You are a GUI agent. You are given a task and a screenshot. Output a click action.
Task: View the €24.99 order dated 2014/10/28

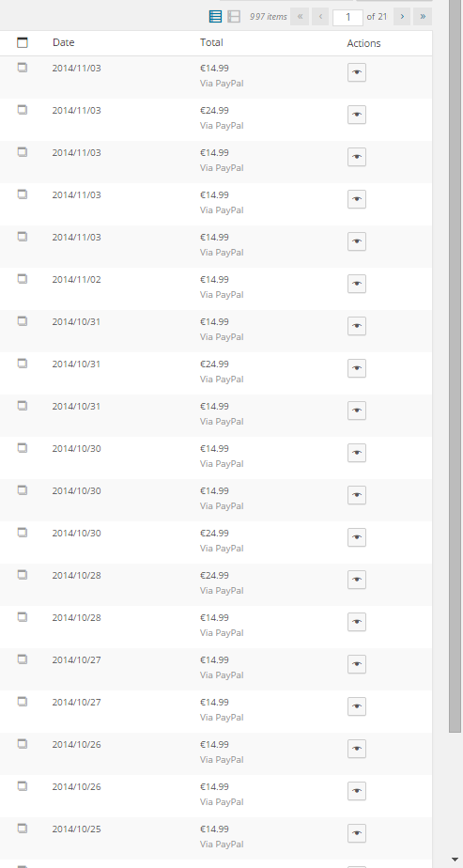click(x=357, y=581)
